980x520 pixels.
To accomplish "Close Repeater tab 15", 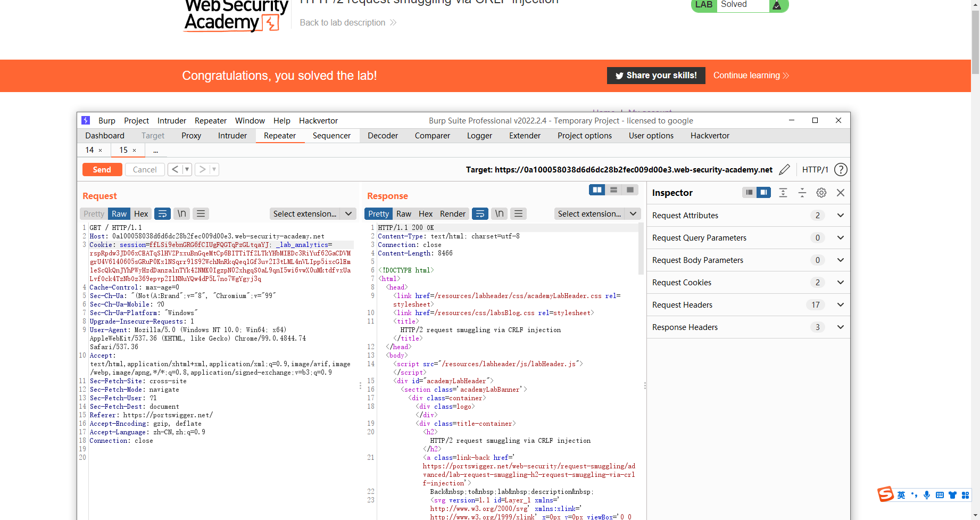I will (134, 151).
